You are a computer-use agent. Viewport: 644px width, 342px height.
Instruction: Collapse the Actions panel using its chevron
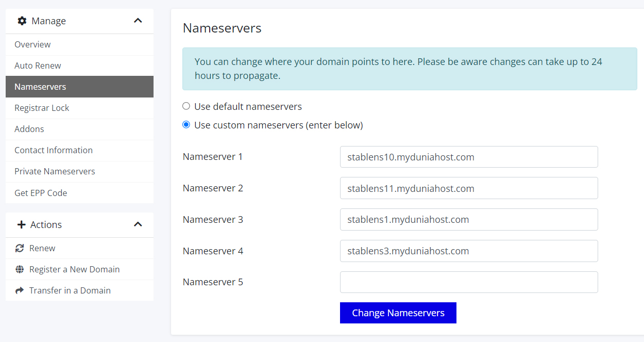(x=138, y=224)
